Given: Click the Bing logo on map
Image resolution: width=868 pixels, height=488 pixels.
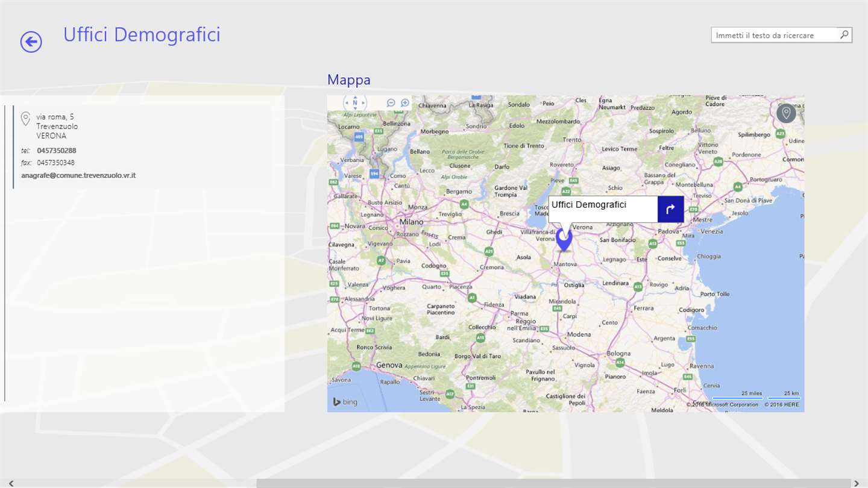Looking at the screenshot, I should click(x=345, y=402).
